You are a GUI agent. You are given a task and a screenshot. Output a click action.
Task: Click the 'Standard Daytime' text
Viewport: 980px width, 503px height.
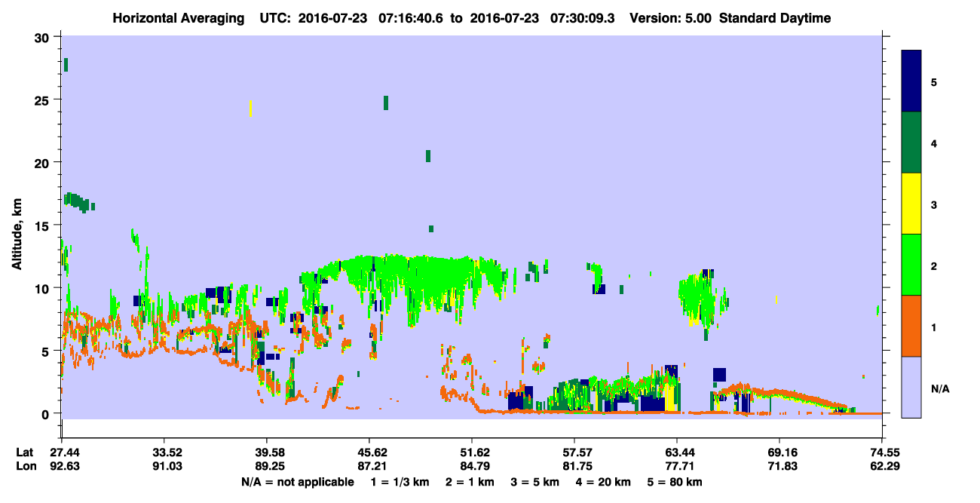click(x=776, y=18)
